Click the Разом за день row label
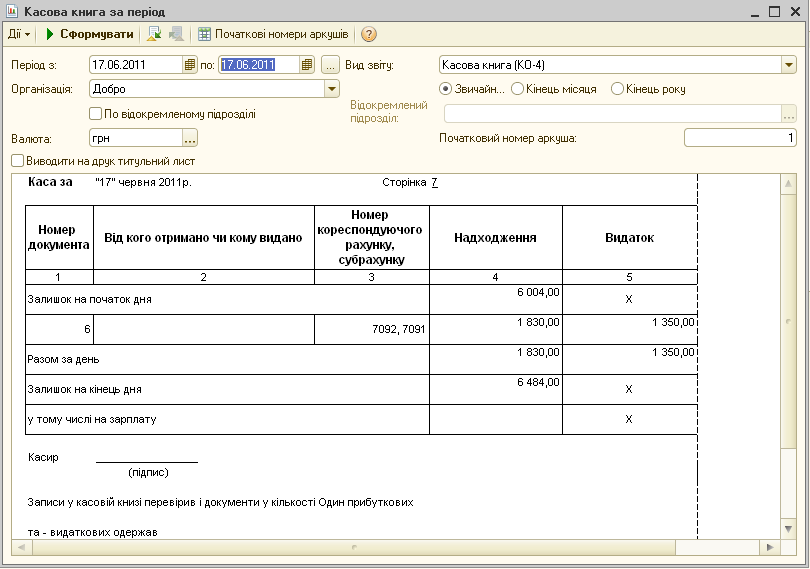The width and height of the screenshot is (810, 569). pyautogui.click(x=63, y=360)
